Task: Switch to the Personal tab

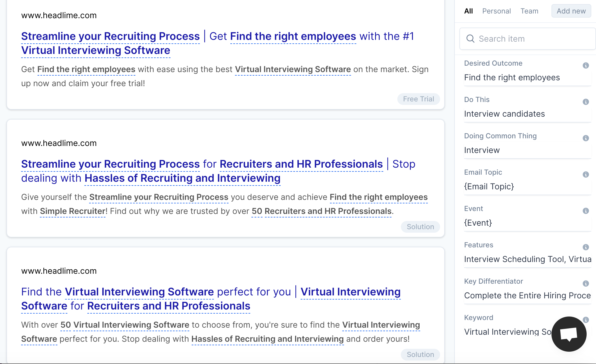Action: tap(496, 11)
